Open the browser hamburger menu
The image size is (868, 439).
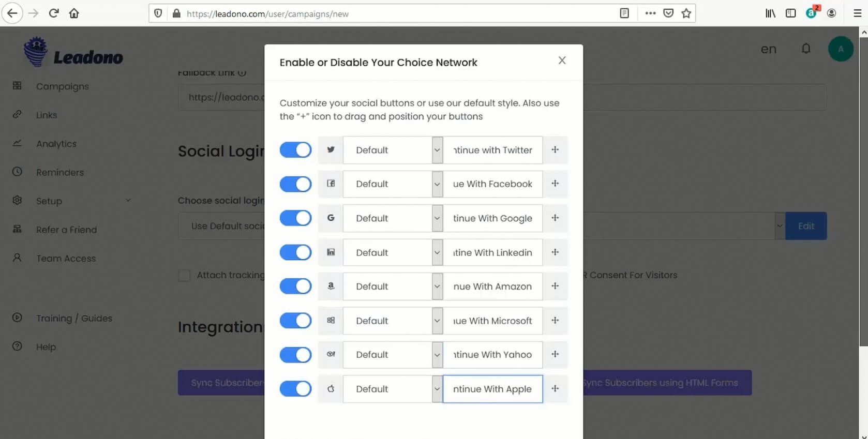[x=857, y=13]
